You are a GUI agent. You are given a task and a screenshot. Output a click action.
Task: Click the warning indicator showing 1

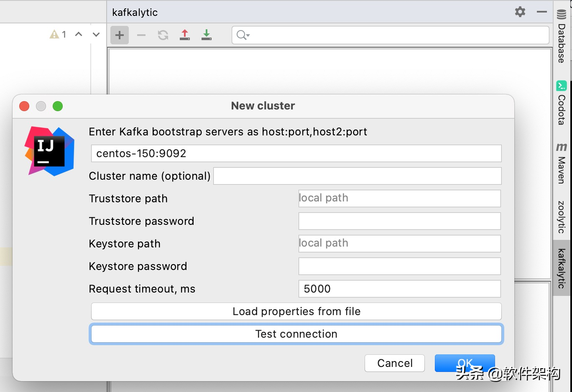pyautogui.click(x=58, y=34)
